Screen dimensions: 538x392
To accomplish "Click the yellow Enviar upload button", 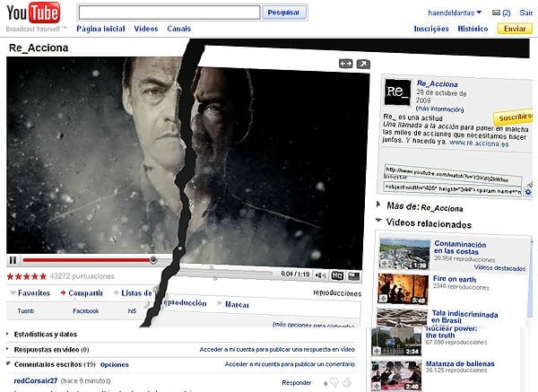I will pyautogui.click(x=515, y=29).
